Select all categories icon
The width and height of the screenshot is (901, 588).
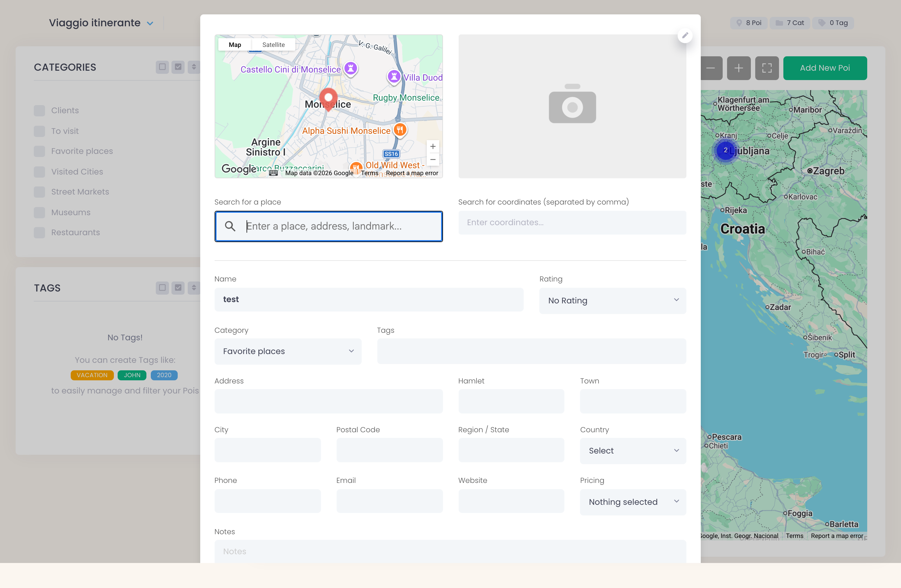click(178, 67)
